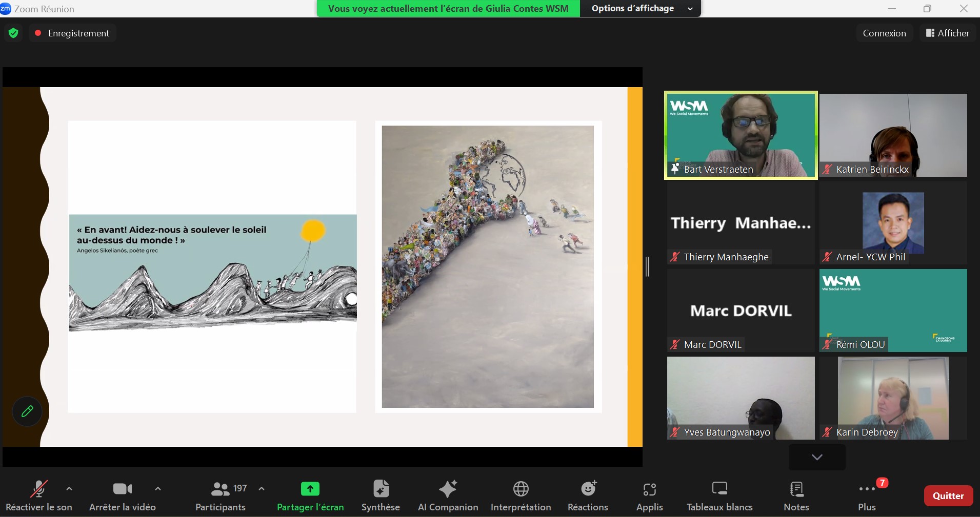The width and height of the screenshot is (980, 517).
Task: Click the mountain illustration with sun quote
Action: click(213, 273)
